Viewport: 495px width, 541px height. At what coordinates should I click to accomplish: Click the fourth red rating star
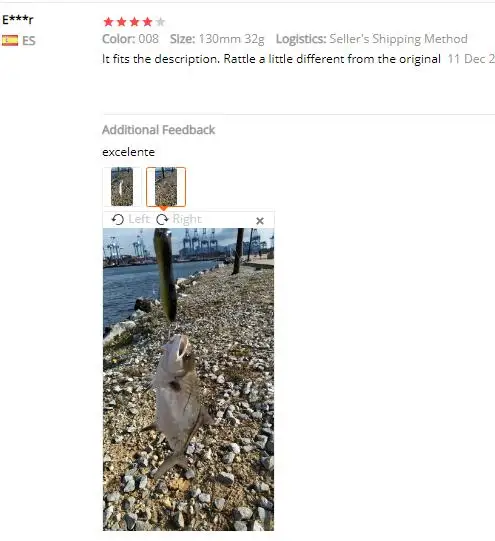tap(147, 22)
